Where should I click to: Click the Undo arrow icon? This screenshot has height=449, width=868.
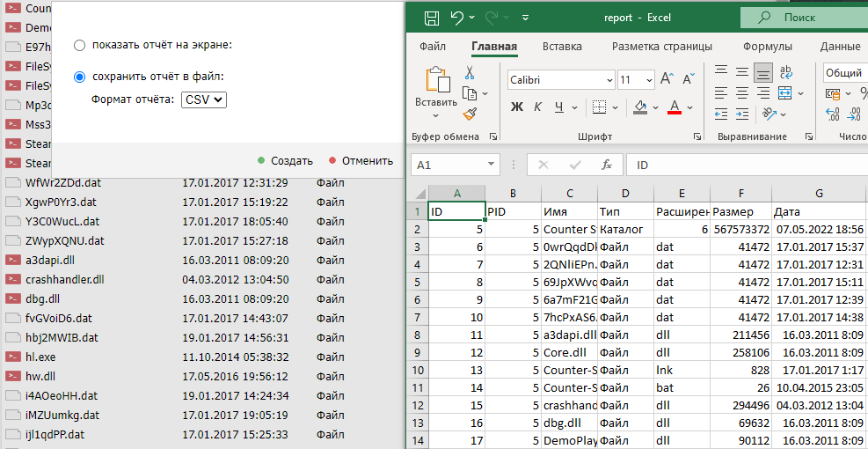[x=456, y=18]
